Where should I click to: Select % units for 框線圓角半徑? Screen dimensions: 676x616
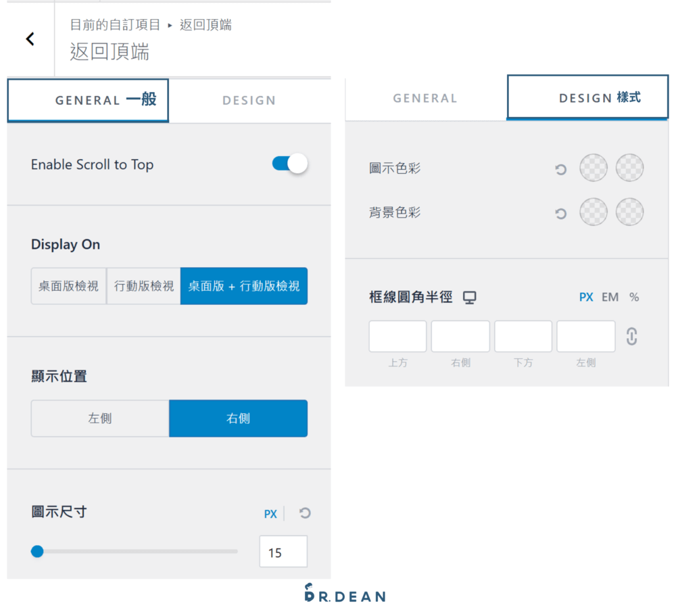[x=633, y=297]
